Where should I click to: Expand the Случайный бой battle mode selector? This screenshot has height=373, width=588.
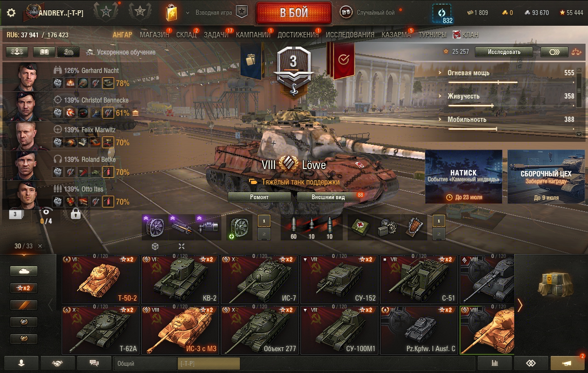click(x=376, y=13)
